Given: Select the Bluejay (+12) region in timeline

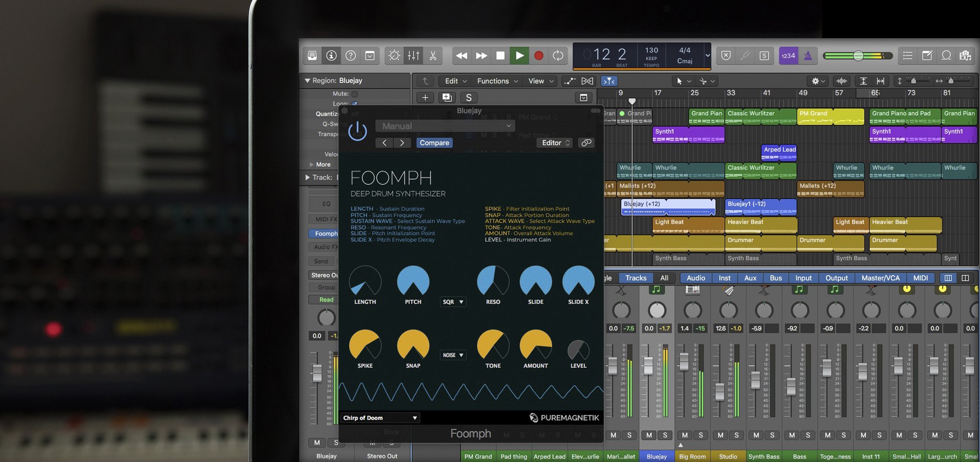Looking at the screenshot, I should (x=668, y=207).
